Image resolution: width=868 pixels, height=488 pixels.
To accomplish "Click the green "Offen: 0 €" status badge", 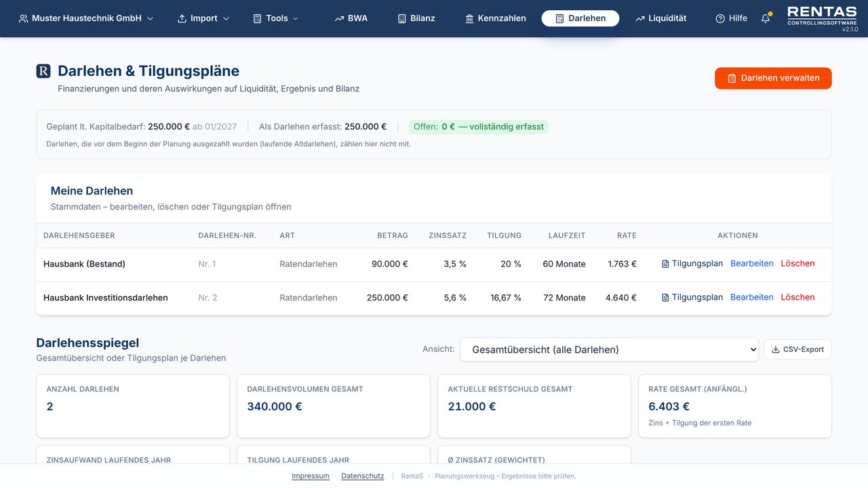I will click(x=479, y=127).
